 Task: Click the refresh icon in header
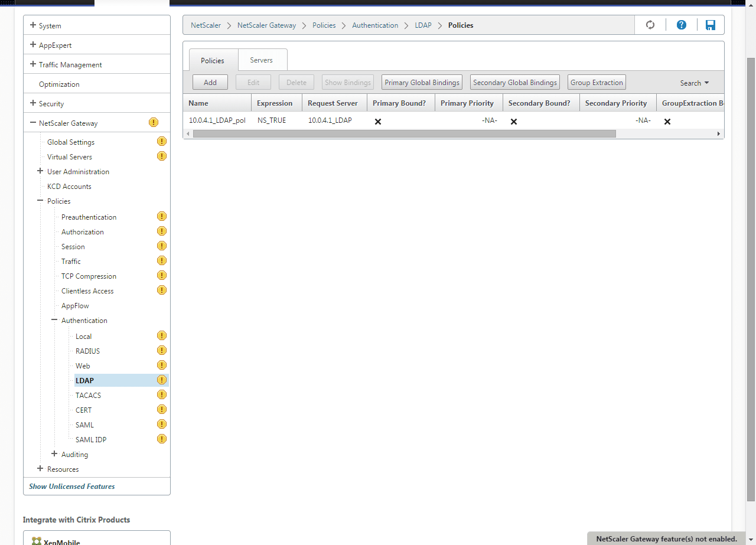tap(650, 25)
